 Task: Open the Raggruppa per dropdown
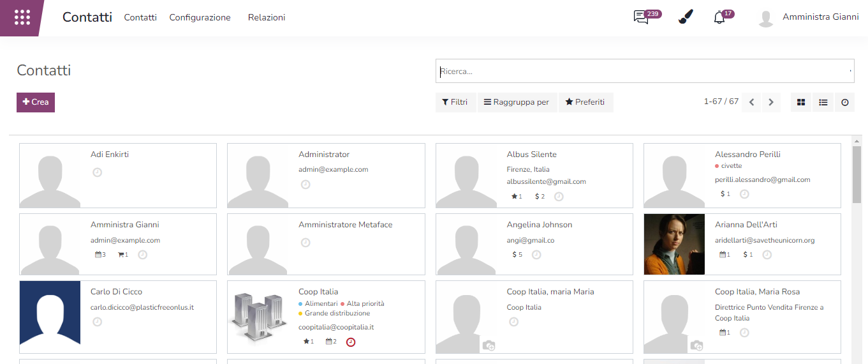517,102
